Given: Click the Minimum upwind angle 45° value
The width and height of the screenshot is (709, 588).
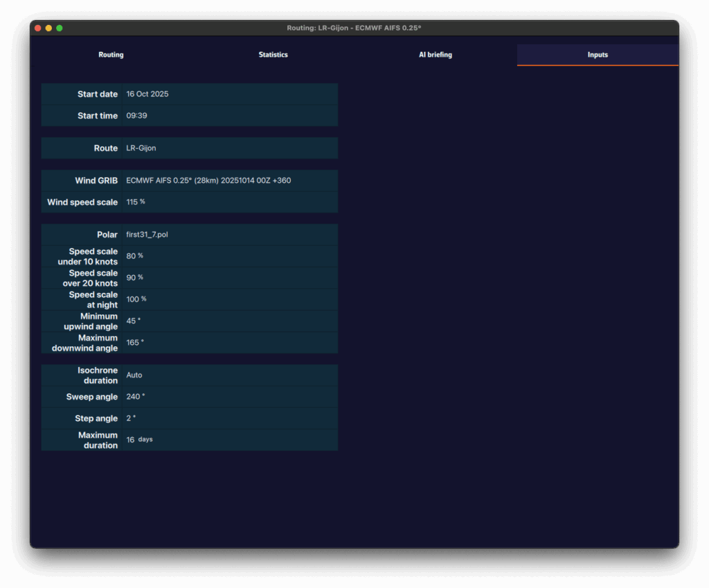Looking at the screenshot, I should [x=133, y=321].
